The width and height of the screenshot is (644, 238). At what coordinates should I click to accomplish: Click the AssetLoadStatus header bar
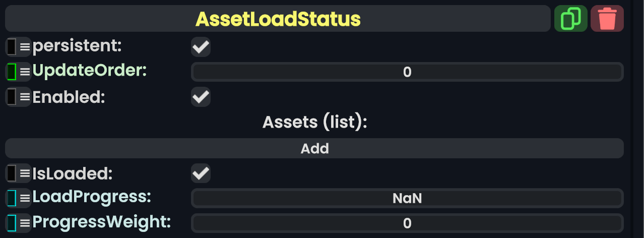278,19
